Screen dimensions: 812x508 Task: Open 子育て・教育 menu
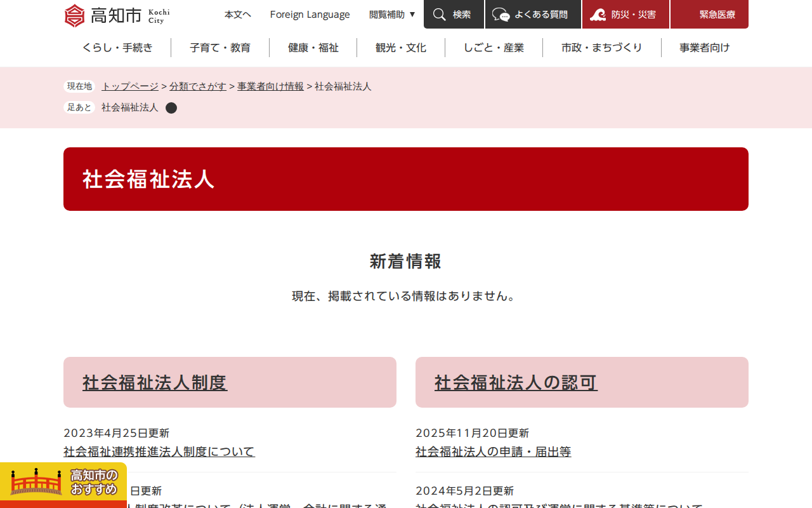(220, 48)
